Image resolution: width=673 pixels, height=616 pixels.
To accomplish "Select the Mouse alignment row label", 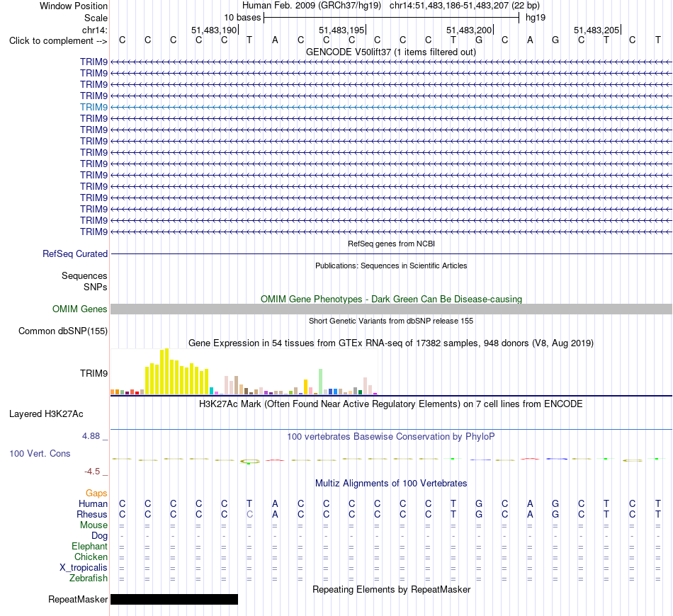I will pyautogui.click(x=94, y=525).
